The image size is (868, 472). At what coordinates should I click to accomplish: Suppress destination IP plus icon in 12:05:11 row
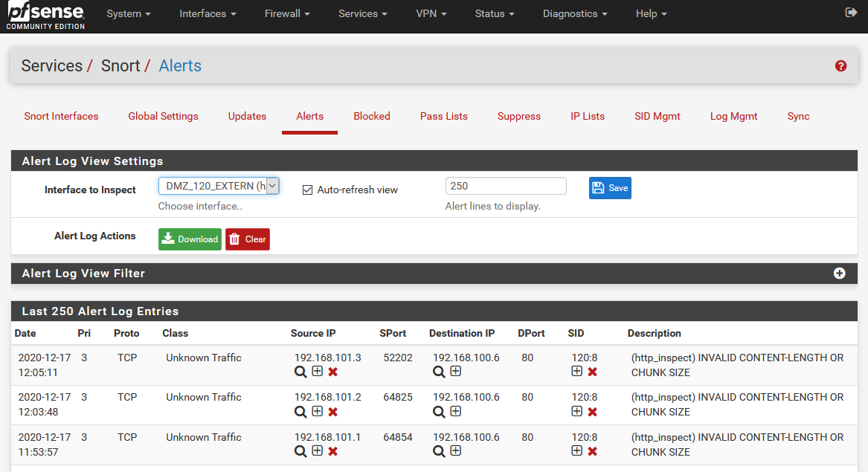point(456,372)
